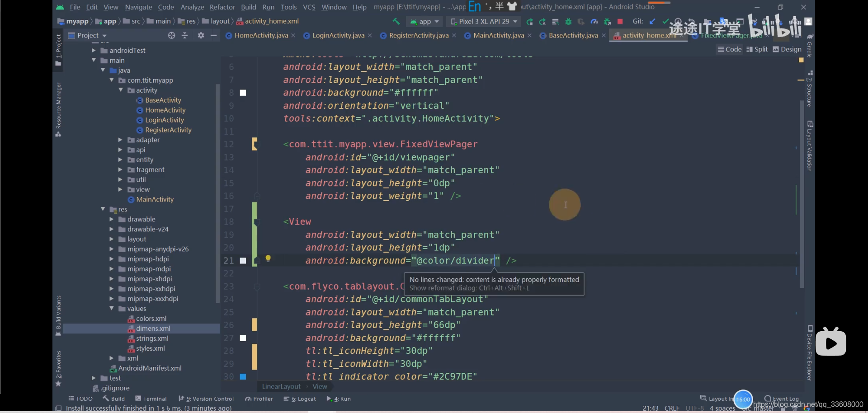Toggle code folding at View tag line 18

[x=257, y=222]
